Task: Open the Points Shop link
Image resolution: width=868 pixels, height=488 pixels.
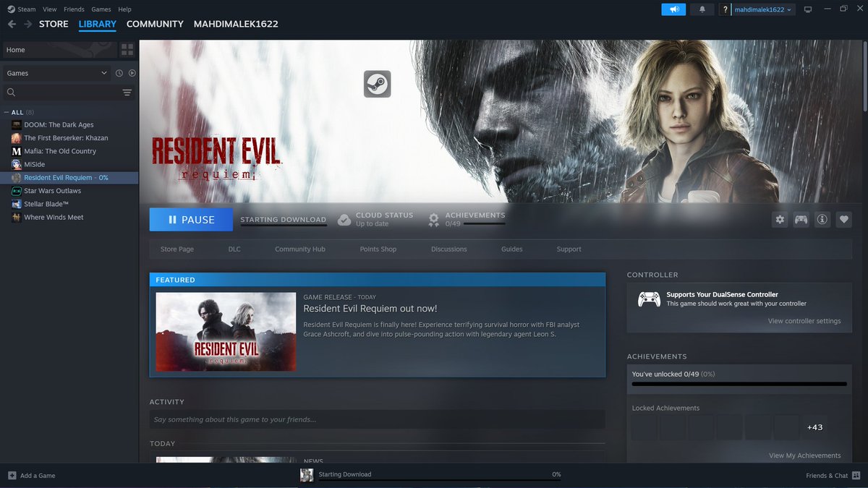Action: tap(378, 249)
